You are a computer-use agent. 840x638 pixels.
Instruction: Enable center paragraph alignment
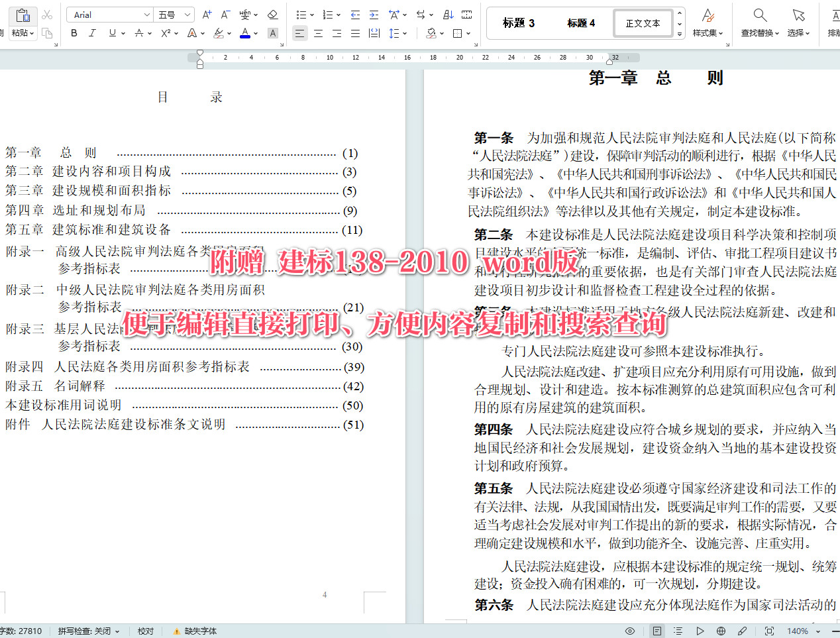319,32
